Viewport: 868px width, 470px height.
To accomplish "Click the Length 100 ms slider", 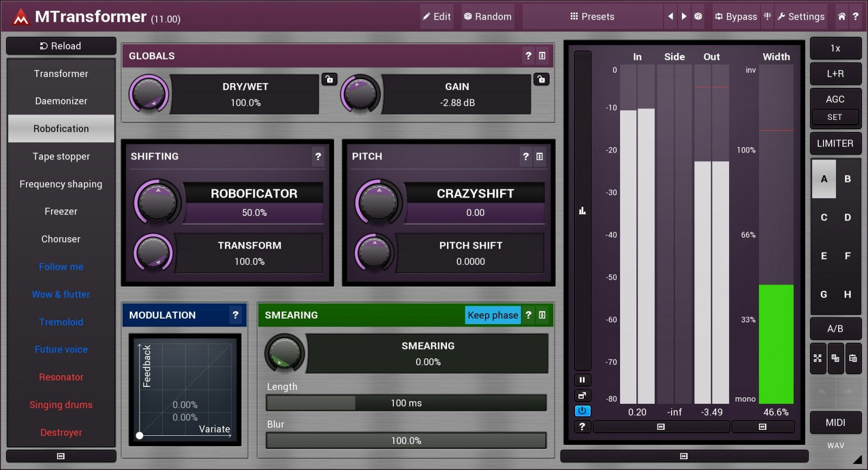I will coord(406,403).
